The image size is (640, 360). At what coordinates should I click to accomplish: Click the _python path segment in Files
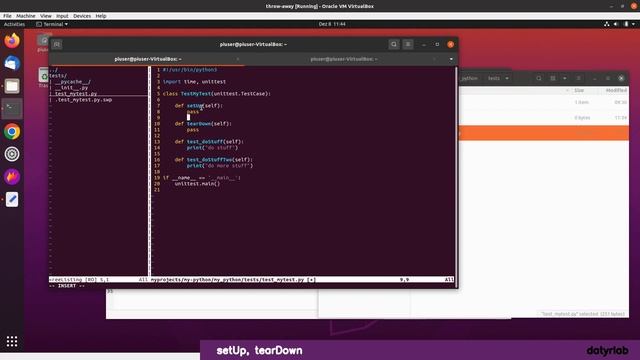tap(469, 78)
